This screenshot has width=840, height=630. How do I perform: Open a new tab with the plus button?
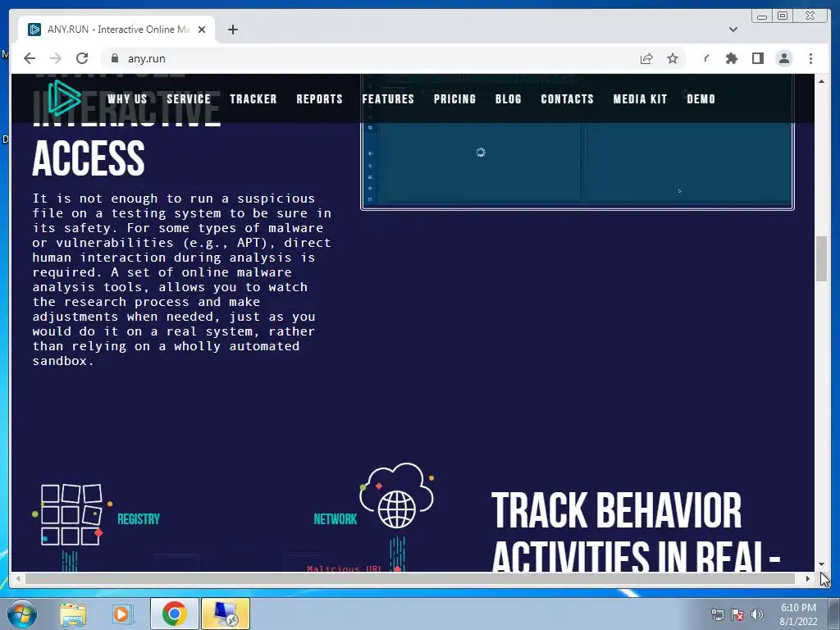[232, 30]
